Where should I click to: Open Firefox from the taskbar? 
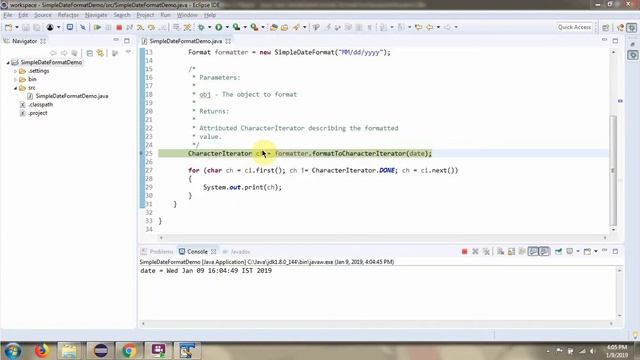point(42,351)
